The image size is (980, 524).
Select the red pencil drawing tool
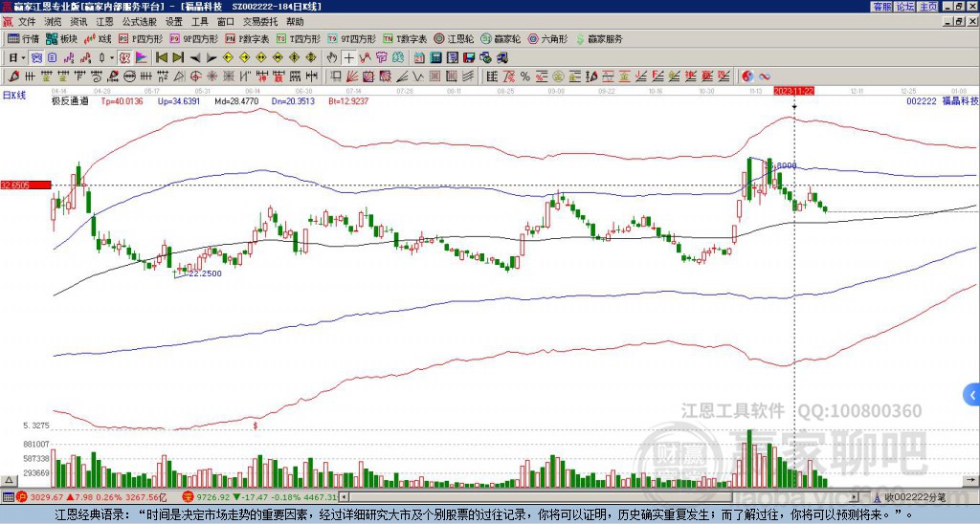click(x=13, y=76)
